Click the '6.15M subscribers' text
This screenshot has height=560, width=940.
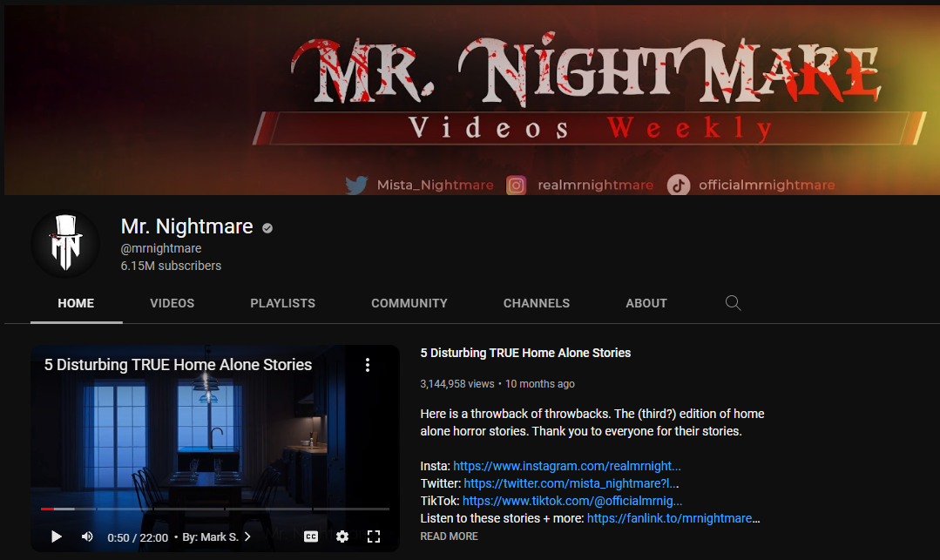(171, 266)
